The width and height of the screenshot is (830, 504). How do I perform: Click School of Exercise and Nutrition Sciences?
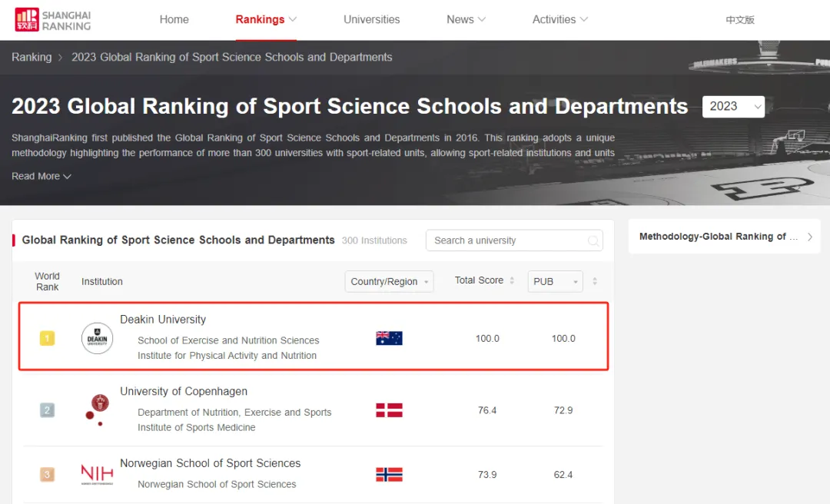229,340
